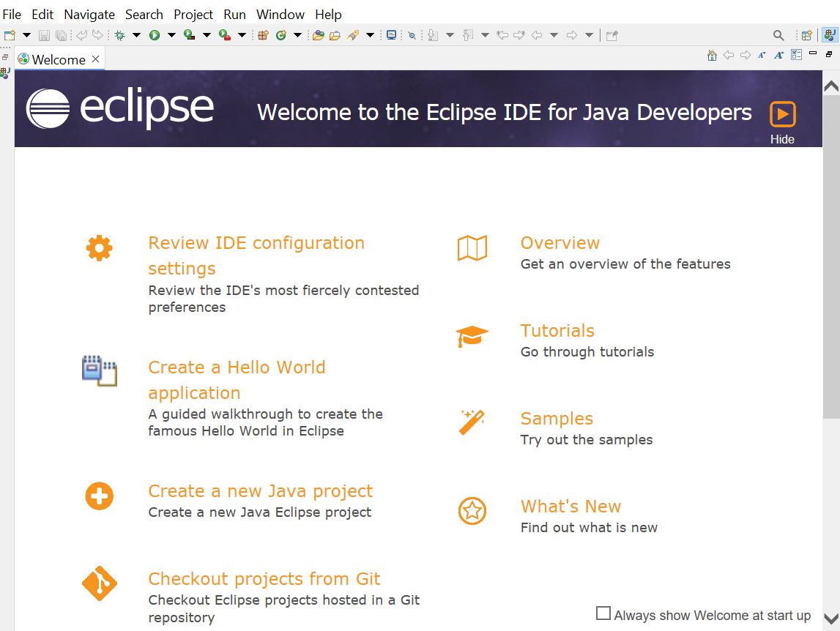The height and width of the screenshot is (631, 840).
Task: Open the External Tools dropdown arrow
Action: [x=242, y=35]
